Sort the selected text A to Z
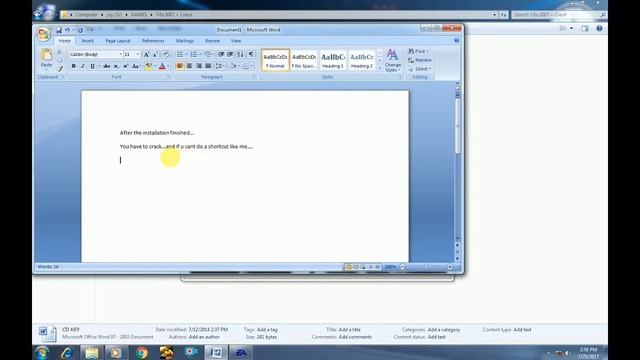Viewport: 640px width, 360px height. pyautogui.click(x=240, y=54)
